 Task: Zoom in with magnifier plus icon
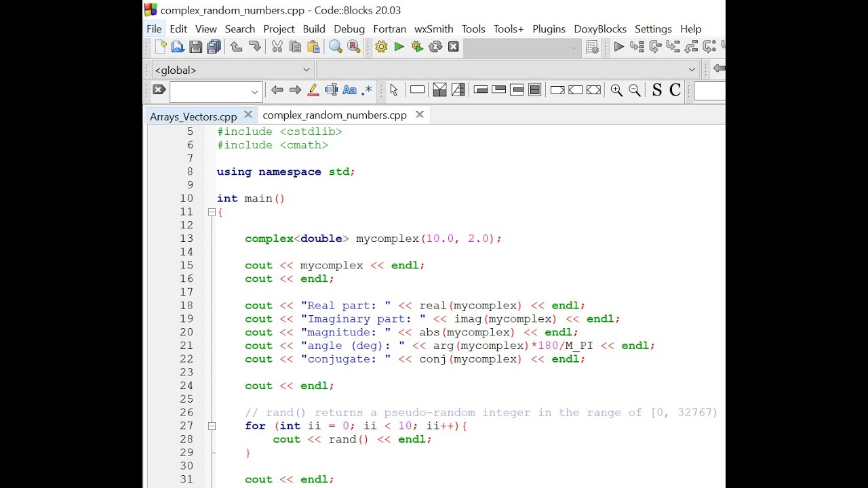(x=616, y=90)
